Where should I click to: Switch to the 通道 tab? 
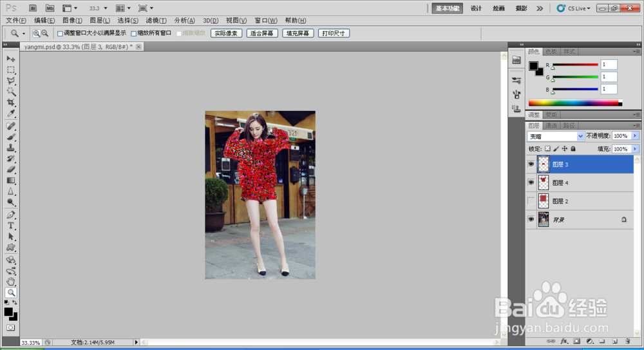(551, 126)
